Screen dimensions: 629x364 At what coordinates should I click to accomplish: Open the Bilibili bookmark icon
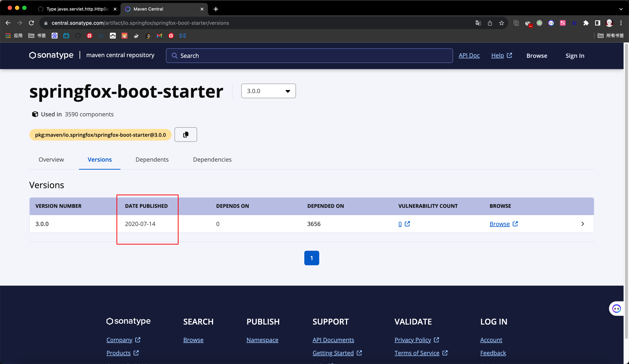(66, 36)
